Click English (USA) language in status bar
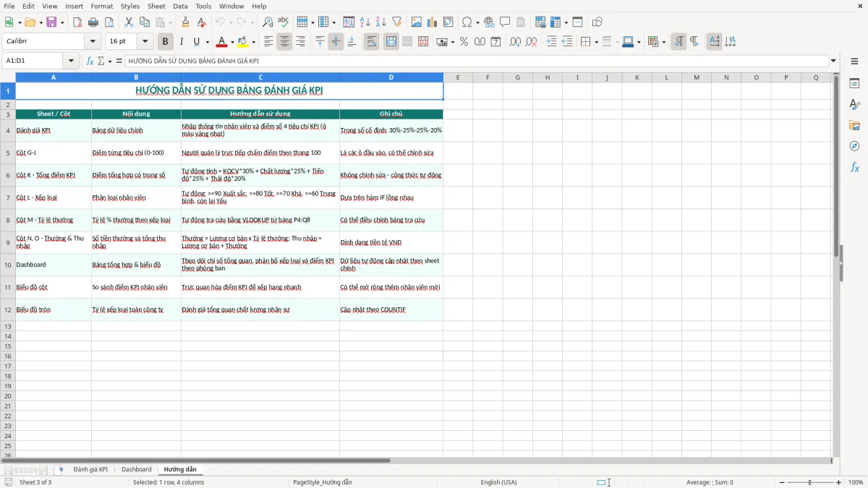Screen dimensions: 868x488 pos(499,482)
